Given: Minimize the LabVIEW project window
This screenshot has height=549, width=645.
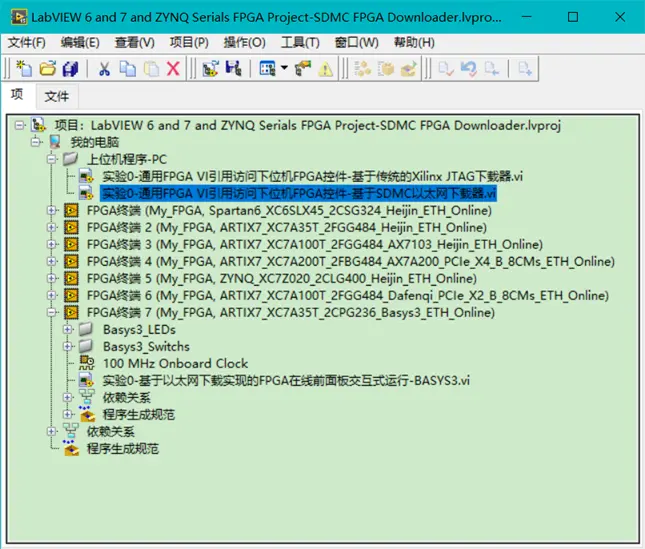Looking at the screenshot, I should [x=527, y=17].
